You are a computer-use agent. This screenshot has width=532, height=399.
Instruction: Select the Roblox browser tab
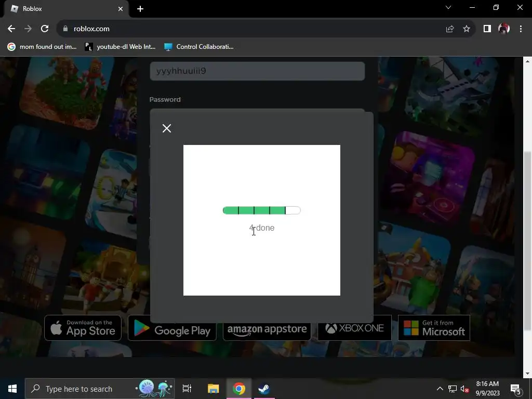tap(66, 9)
